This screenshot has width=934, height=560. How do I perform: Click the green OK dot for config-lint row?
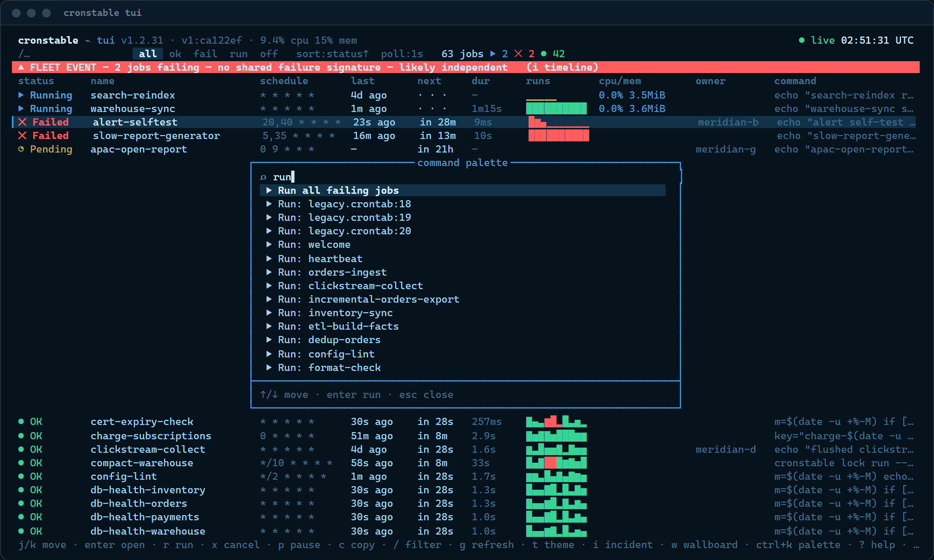[x=21, y=477]
